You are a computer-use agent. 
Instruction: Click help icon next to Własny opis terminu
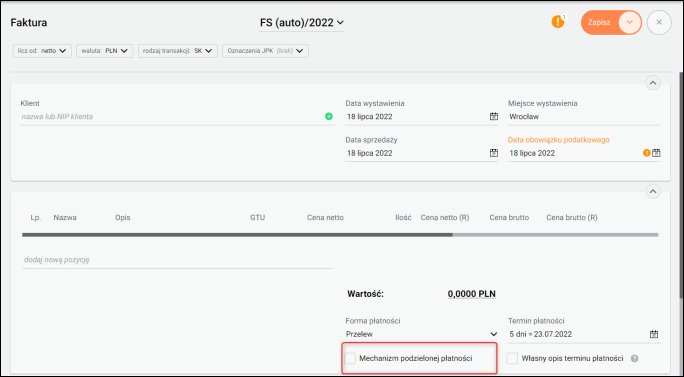(x=635, y=359)
